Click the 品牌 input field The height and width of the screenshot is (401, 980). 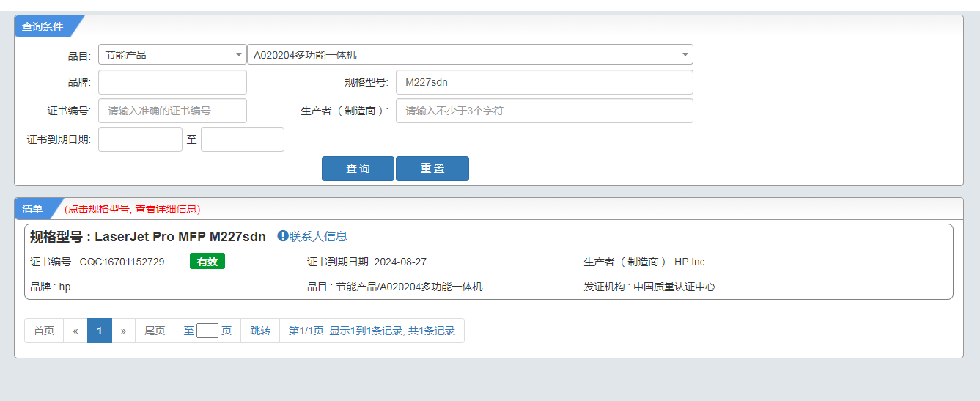coord(172,82)
